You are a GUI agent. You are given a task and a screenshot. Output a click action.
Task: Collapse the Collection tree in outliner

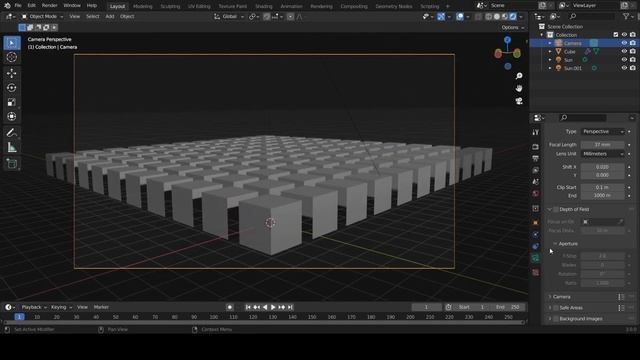542,35
